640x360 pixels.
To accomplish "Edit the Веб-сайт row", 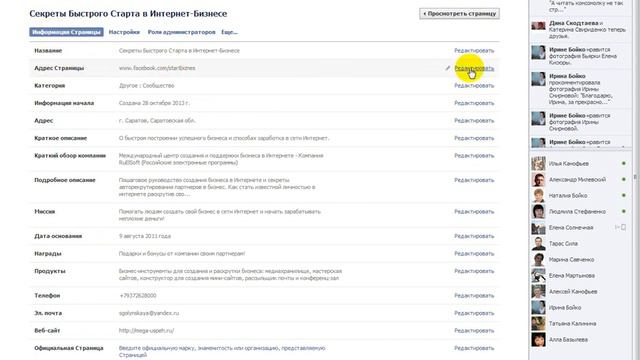I will (474, 331).
